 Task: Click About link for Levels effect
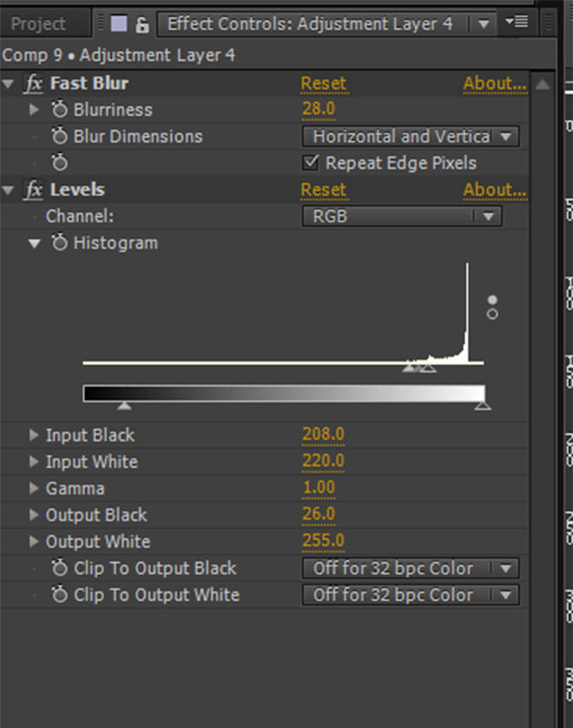[x=494, y=189]
